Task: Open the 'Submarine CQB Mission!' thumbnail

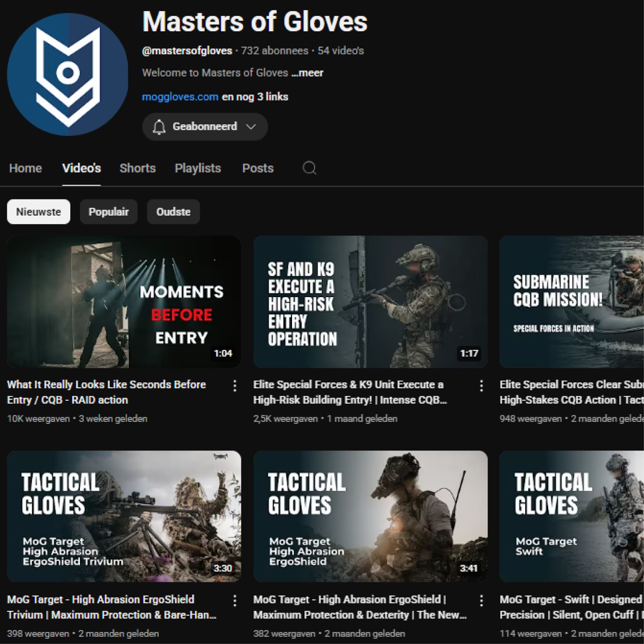Action: tap(572, 302)
